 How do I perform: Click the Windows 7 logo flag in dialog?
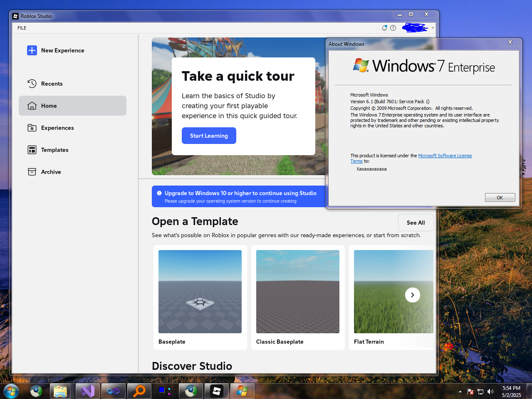tap(361, 65)
